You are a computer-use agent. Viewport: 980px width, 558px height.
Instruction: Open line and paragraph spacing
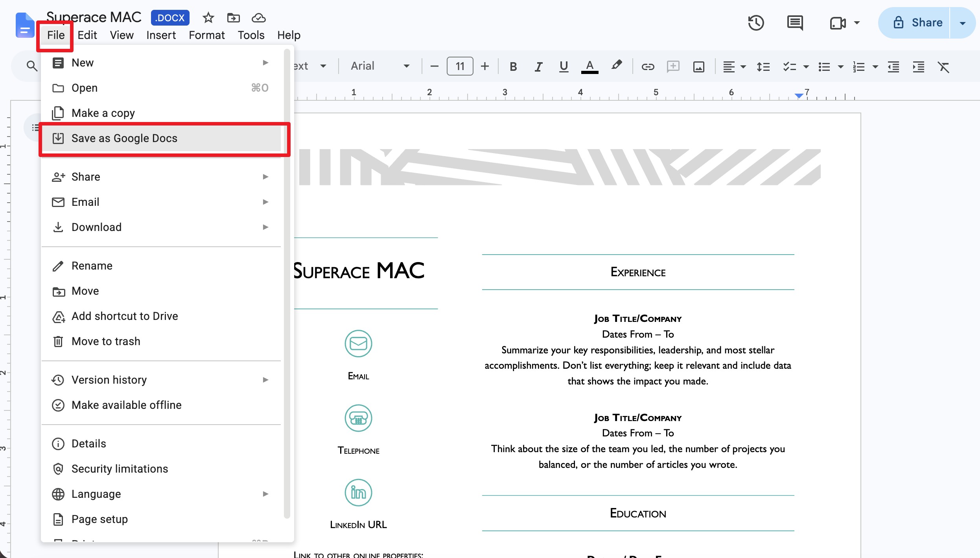point(763,67)
